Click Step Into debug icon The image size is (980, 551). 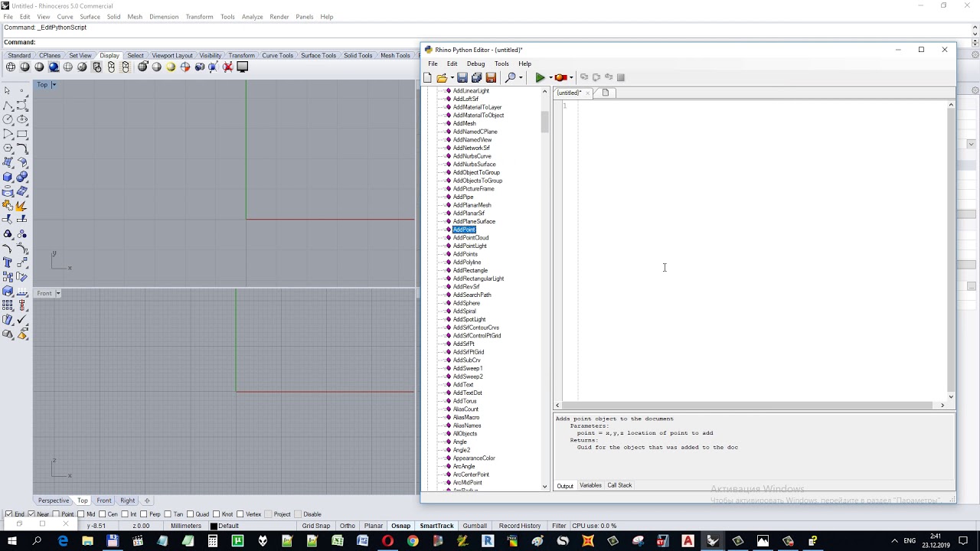584,77
